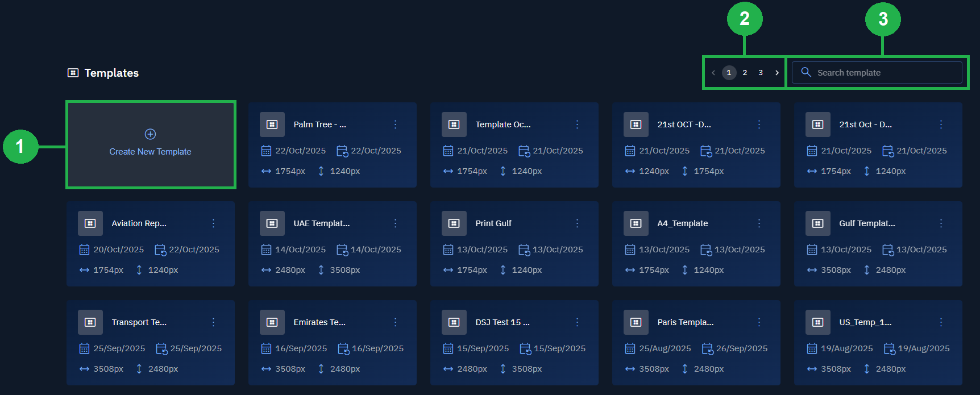
Task: Click the Create New Template plus icon
Action: (x=150, y=134)
